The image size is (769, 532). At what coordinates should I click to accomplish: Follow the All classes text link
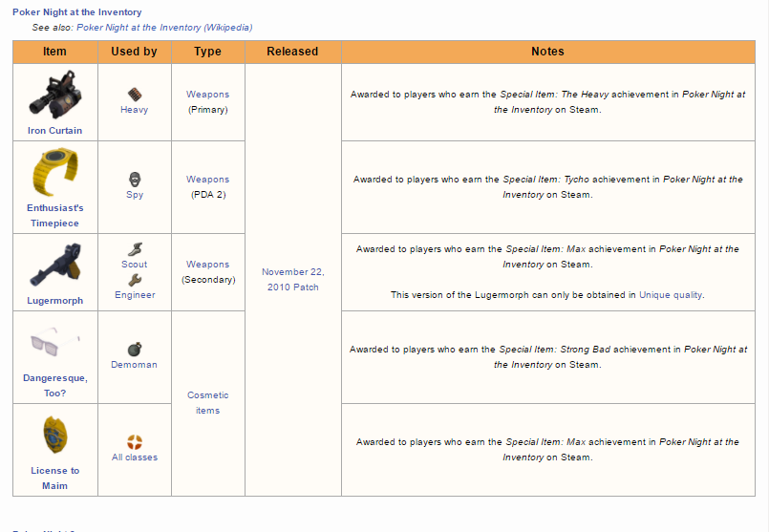pos(135,457)
